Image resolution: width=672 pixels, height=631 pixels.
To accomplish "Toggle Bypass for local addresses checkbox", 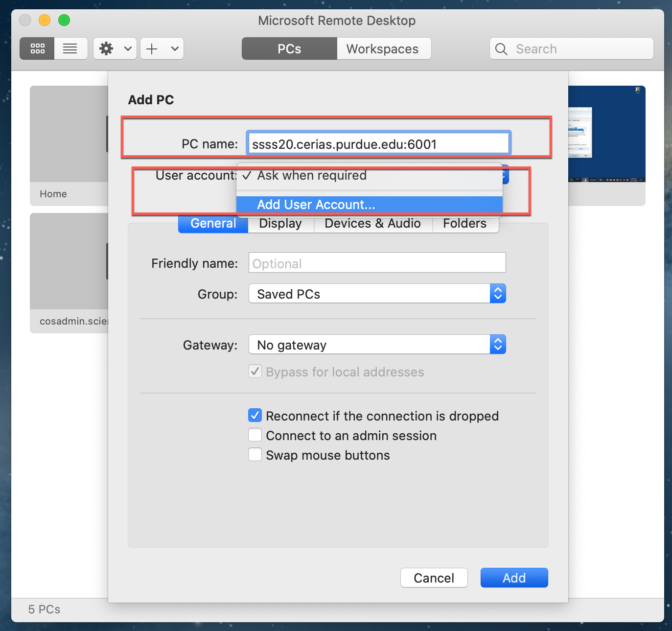I will point(255,372).
